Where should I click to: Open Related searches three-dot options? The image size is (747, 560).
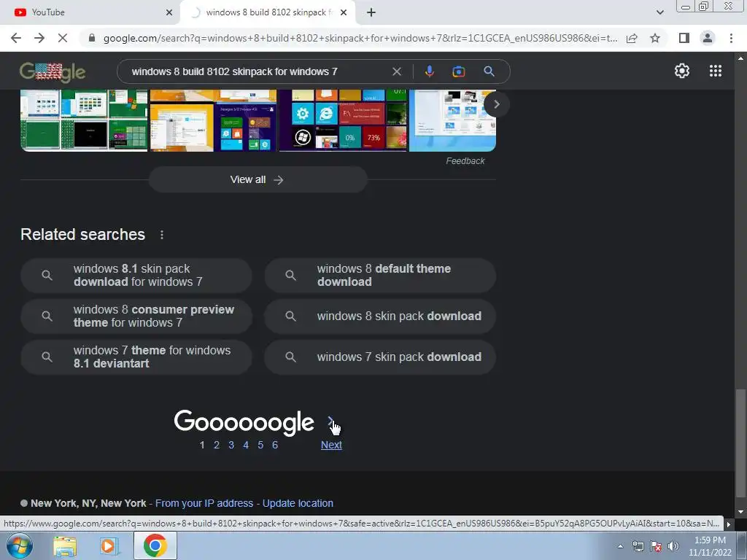click(162, 235)
